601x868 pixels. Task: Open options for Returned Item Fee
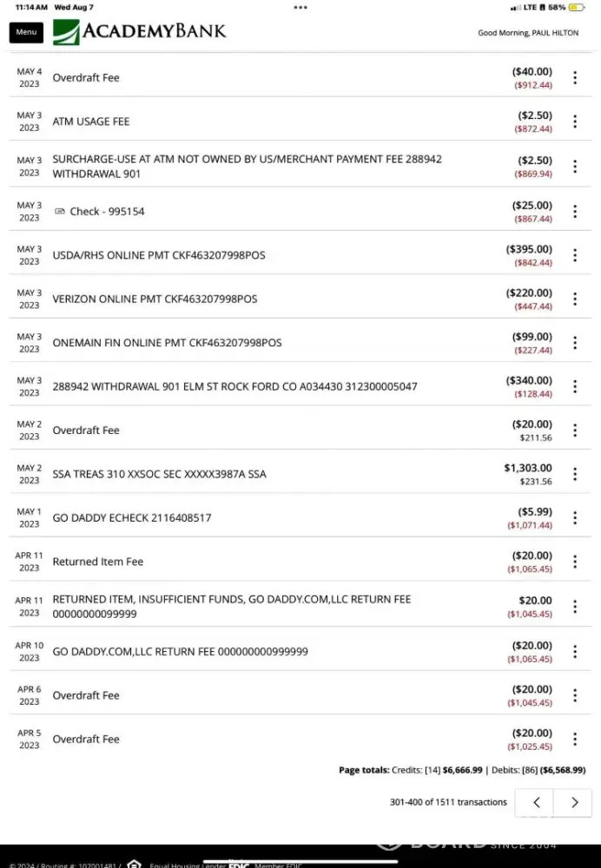pos(575,562)
